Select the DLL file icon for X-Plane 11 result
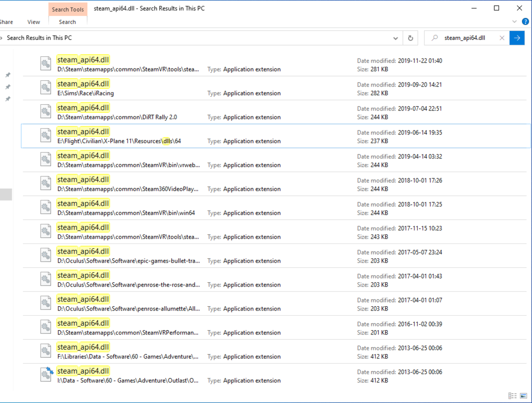Screen dimensions: 532x403 coord(46,135)
